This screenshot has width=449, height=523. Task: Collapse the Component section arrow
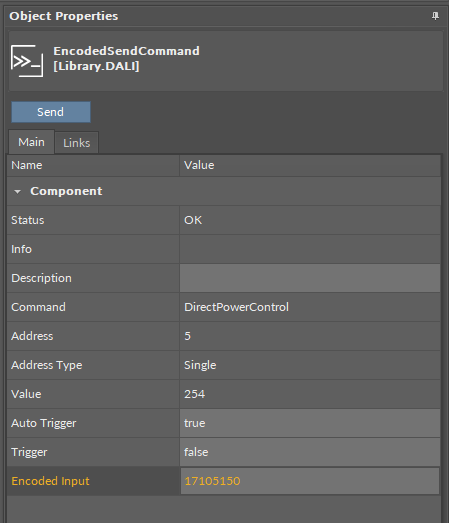[17, 191]
